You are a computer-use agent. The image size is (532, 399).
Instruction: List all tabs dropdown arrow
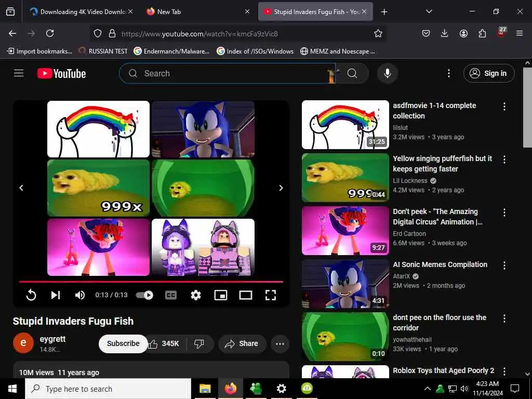(429, 11)
